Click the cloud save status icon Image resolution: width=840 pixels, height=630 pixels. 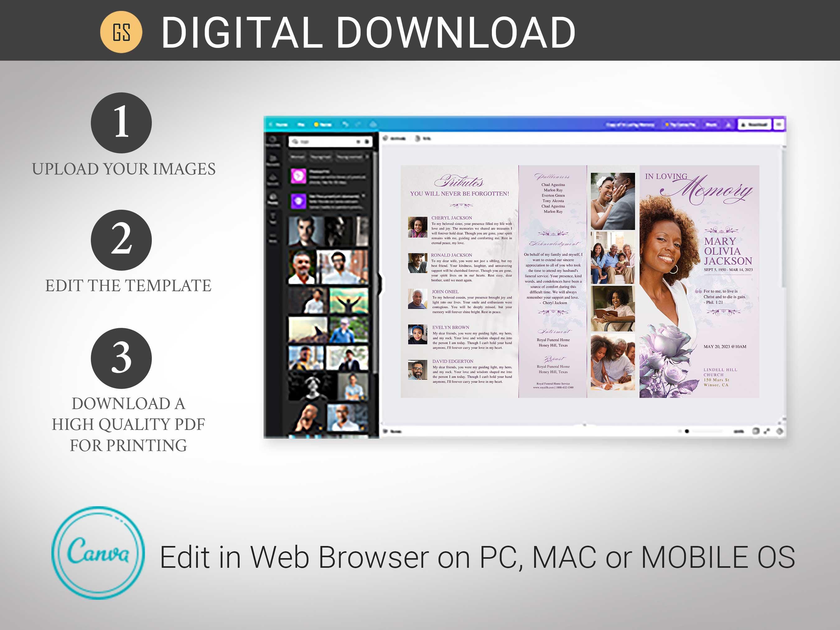coord(373,124)
